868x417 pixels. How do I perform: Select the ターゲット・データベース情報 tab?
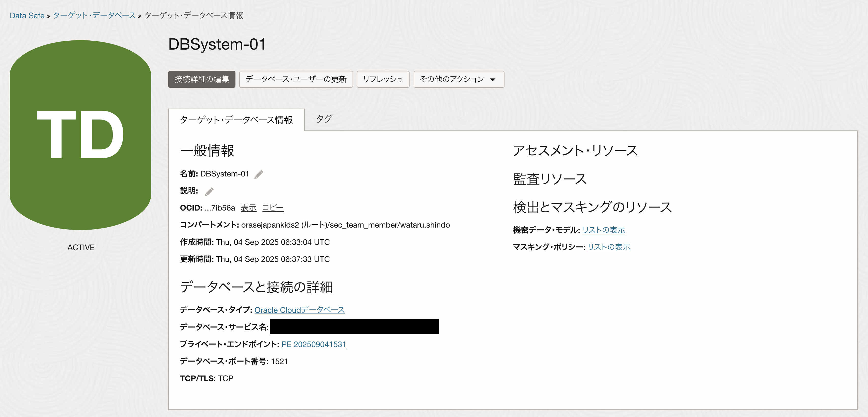click(236, 120)
